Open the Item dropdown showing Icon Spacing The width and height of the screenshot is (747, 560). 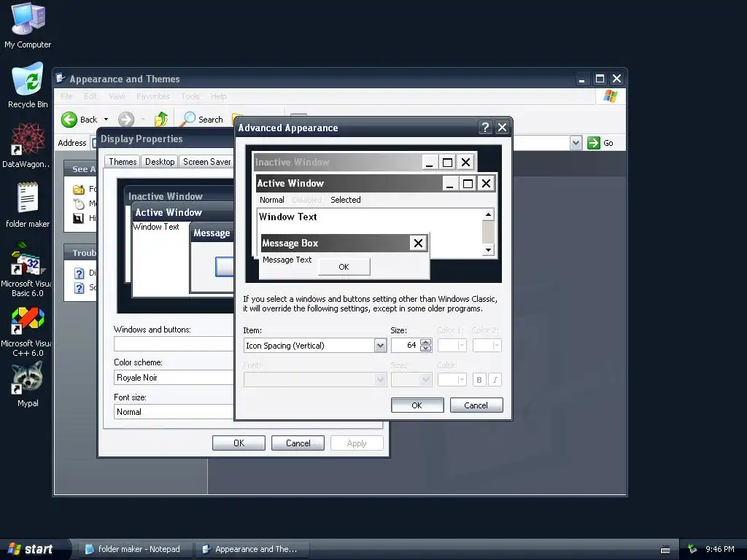click(380, 345)
